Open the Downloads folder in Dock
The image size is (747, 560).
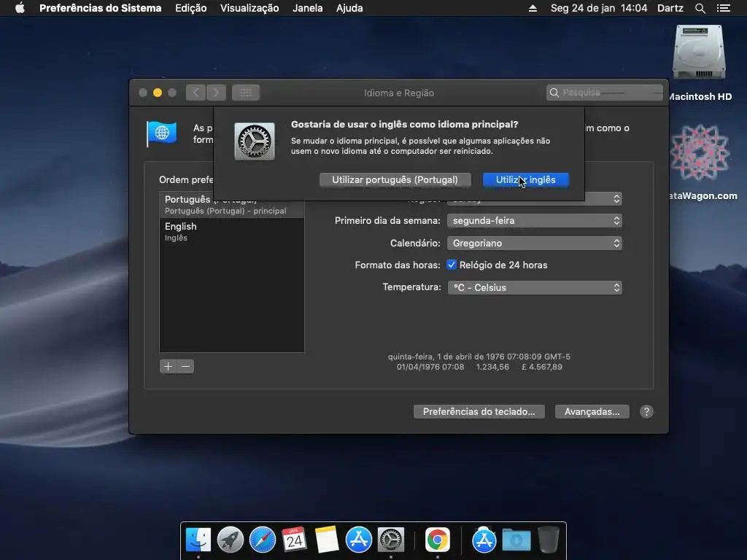516,540
